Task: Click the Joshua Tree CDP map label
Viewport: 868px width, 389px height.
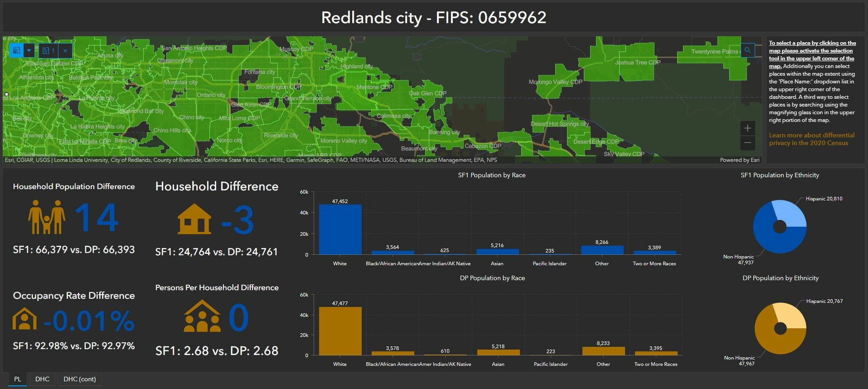Action: [637, 63]
